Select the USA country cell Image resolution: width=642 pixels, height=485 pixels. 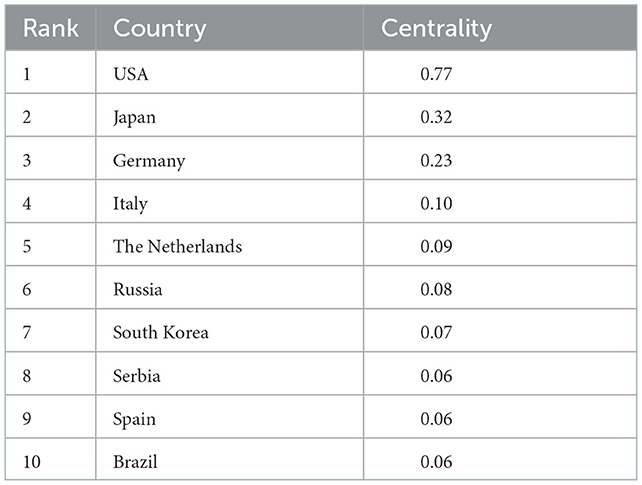(x=131, y=74)
